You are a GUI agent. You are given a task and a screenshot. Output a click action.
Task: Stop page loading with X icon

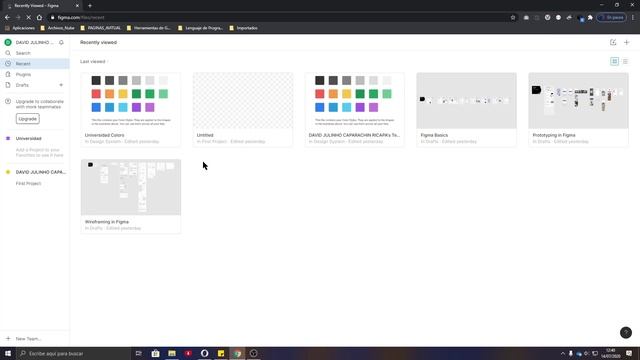click(x=29, y=18)
